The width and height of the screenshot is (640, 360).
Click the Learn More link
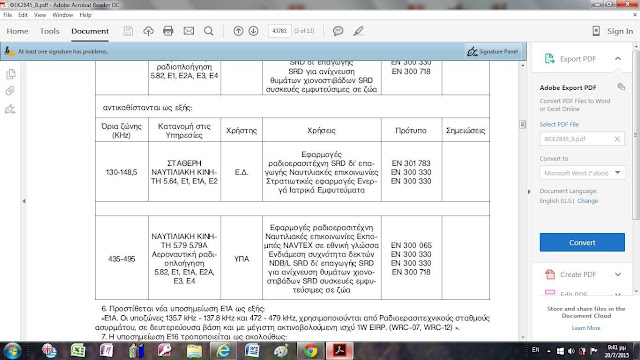[x=586, y=328]
